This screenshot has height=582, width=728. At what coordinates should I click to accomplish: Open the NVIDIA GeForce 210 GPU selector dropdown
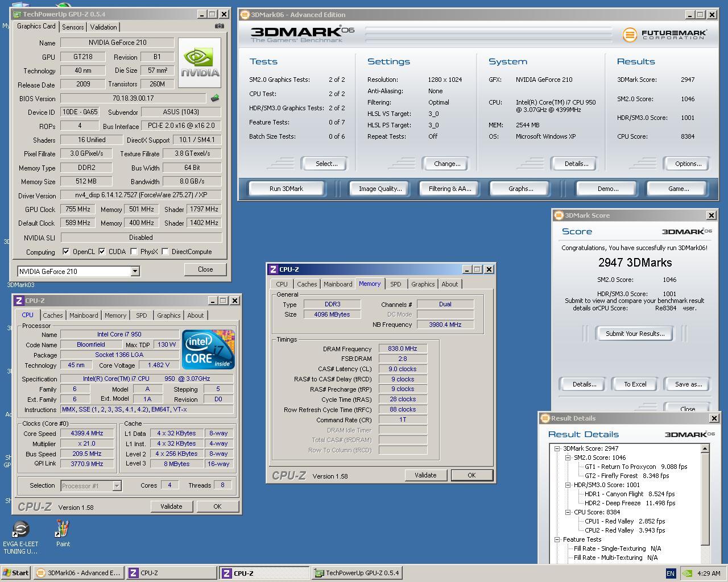point(135,272)
